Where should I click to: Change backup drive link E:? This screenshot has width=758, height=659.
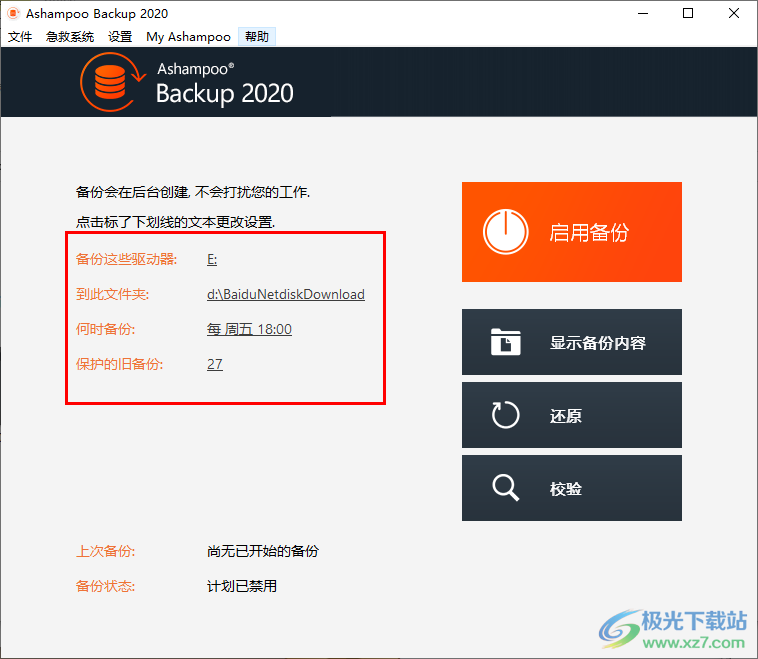[212, 260]
